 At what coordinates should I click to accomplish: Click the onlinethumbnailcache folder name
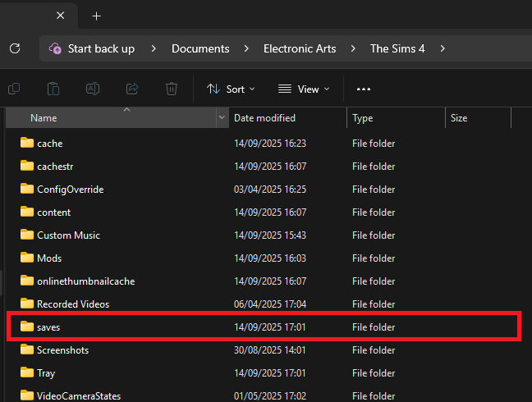(x=86, y=281)
